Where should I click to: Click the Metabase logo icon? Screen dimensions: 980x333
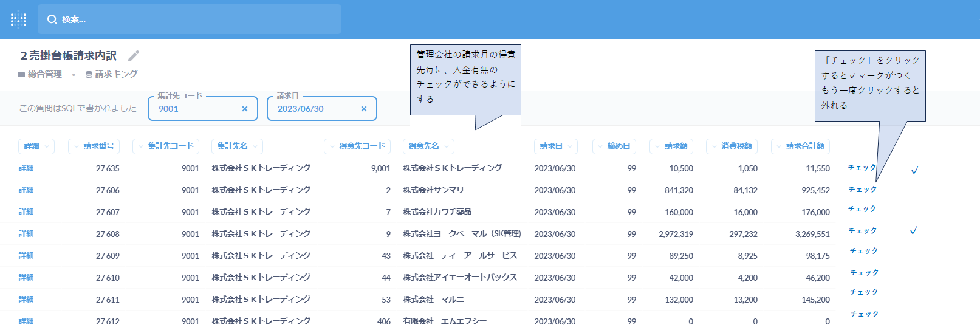pyautogui.click(x=18, y=19)
